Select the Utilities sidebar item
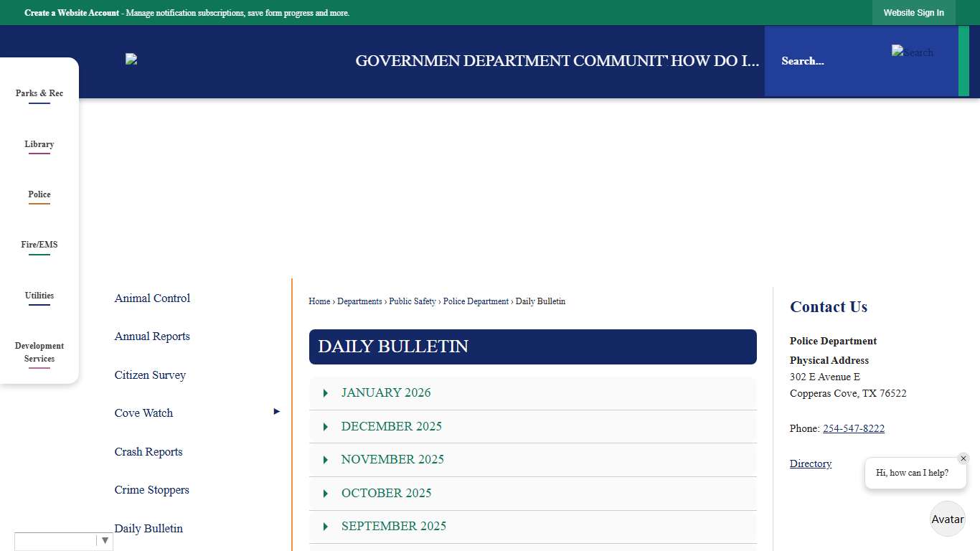This screenshot has width=980, height=551. pos(39,296)
